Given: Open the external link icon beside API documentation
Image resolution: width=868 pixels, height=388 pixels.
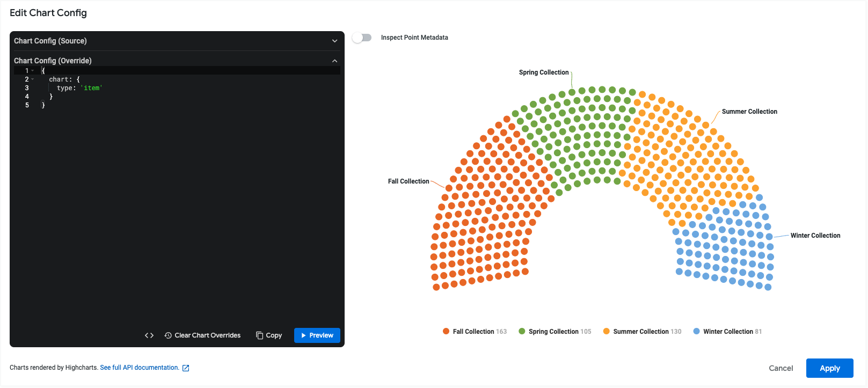Looking at the screenshot, I should coord(186,368).
